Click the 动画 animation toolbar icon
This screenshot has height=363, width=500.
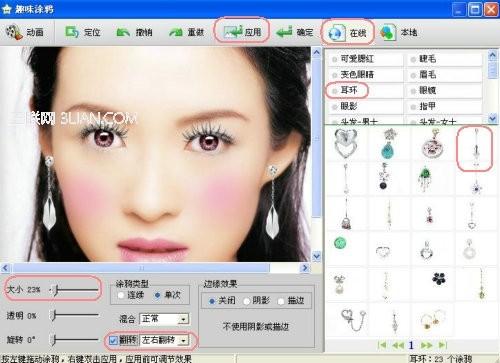tap(14, 32)
